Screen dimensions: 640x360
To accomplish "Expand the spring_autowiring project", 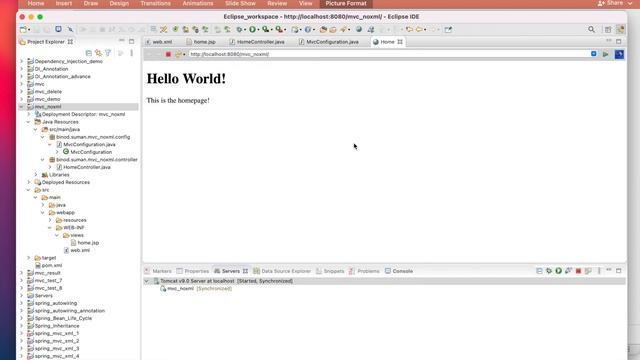I will pos(22,303).
